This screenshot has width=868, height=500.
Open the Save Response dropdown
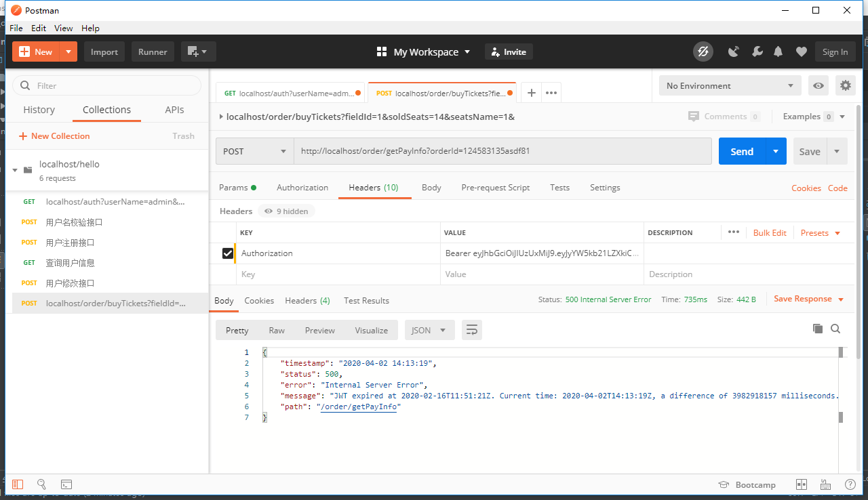click(808, 299)
